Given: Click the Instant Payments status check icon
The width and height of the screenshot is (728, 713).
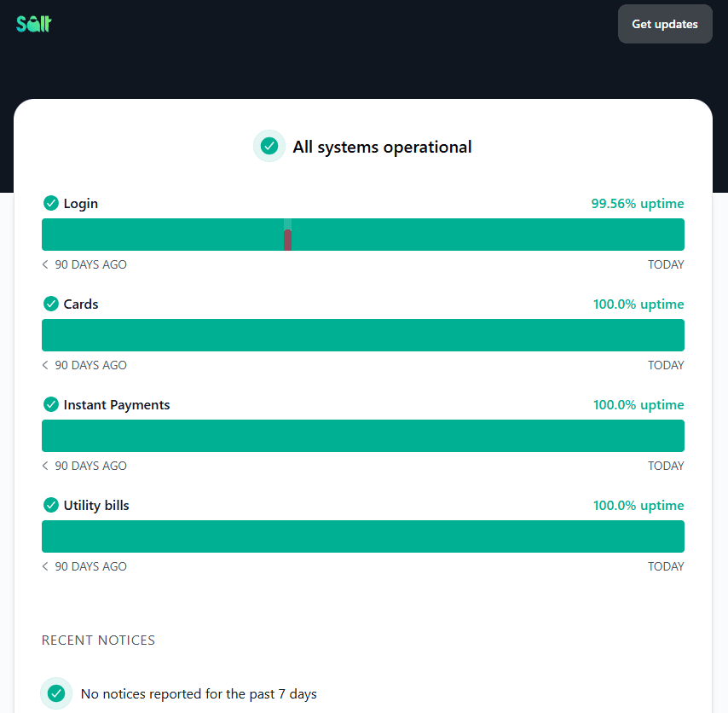Looking at the screenshot, I should (51, 405).
